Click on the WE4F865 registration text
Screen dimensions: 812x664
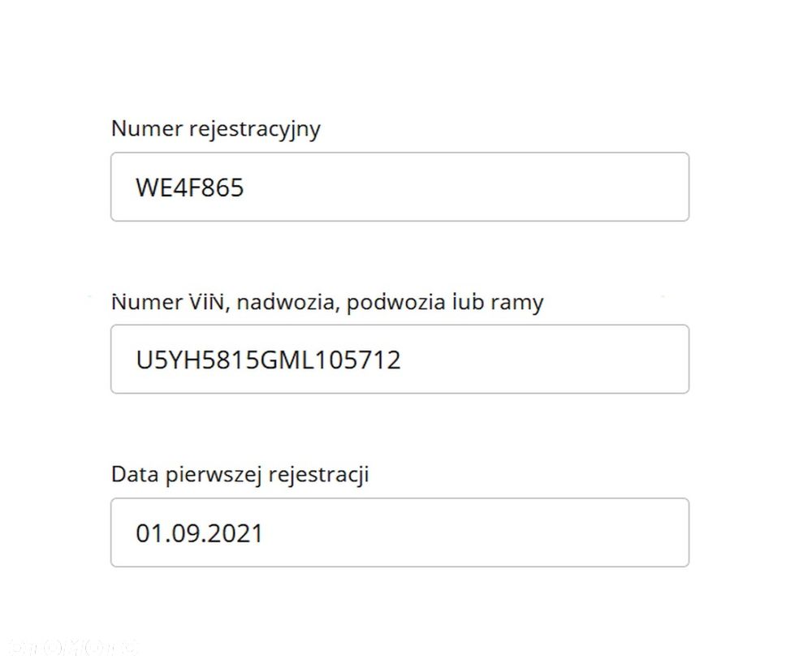190,188
